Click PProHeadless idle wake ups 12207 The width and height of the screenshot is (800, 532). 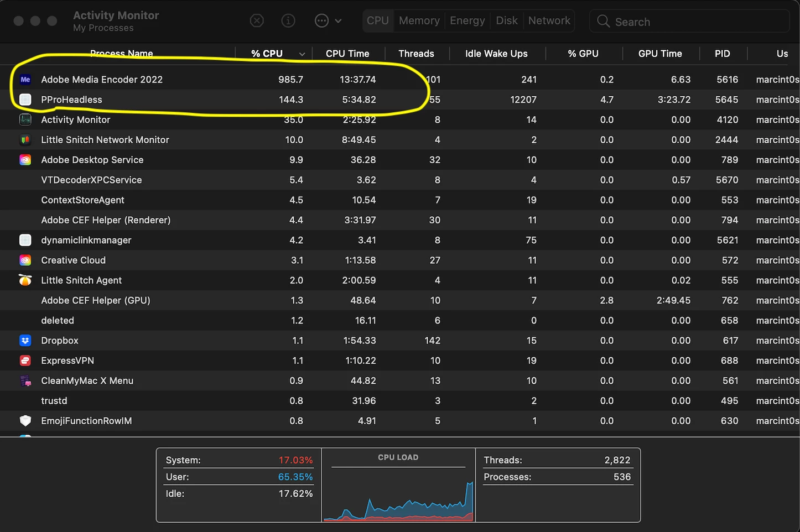click(x=523, y=100)
